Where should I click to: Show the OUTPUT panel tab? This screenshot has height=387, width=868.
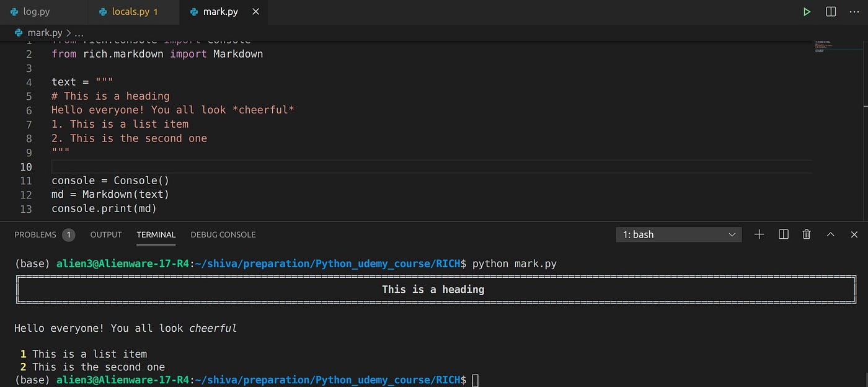[x=106, y=234]
